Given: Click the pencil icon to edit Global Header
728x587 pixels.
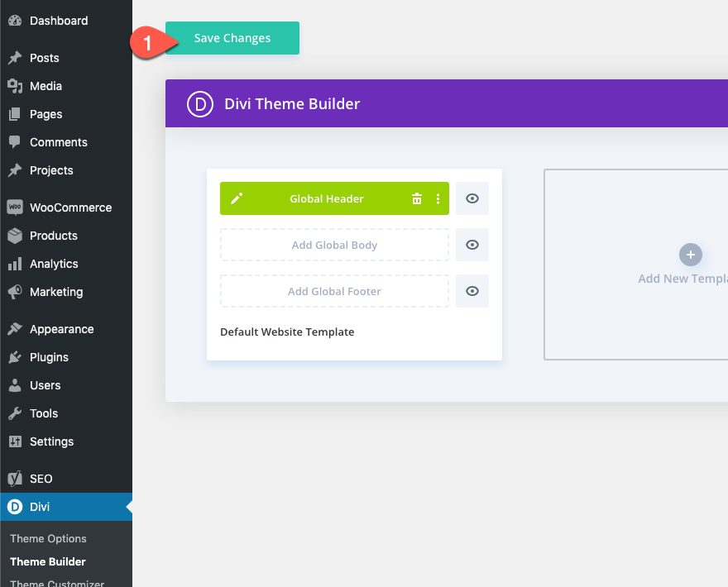Looking at the screenshot, I should (x=238, y=198).
